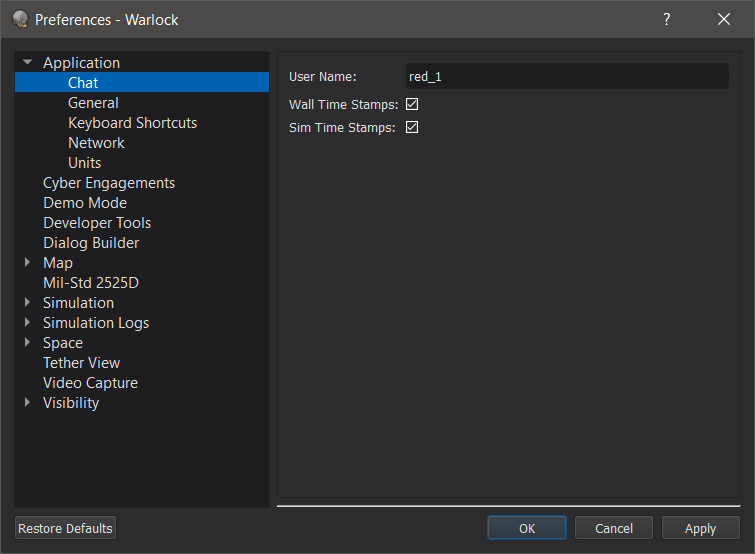The width and height of the screenshot is (755, 554).
Task: Expand the Simulation tree node
Action: coord(27,302)
